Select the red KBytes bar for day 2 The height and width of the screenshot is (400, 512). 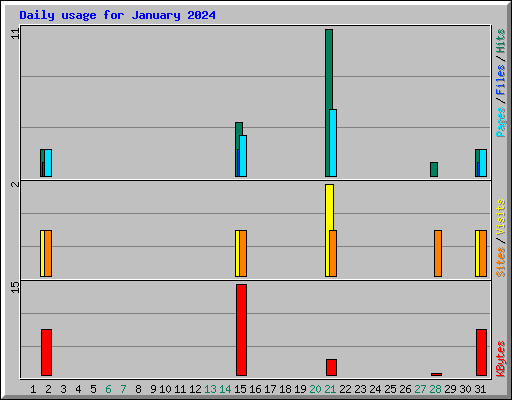tap(46, 352)
